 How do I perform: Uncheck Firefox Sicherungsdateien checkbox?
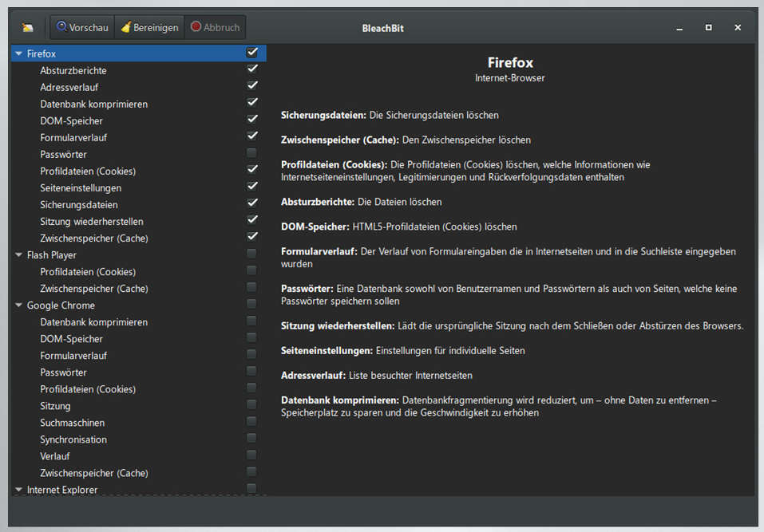coord(252,203)
